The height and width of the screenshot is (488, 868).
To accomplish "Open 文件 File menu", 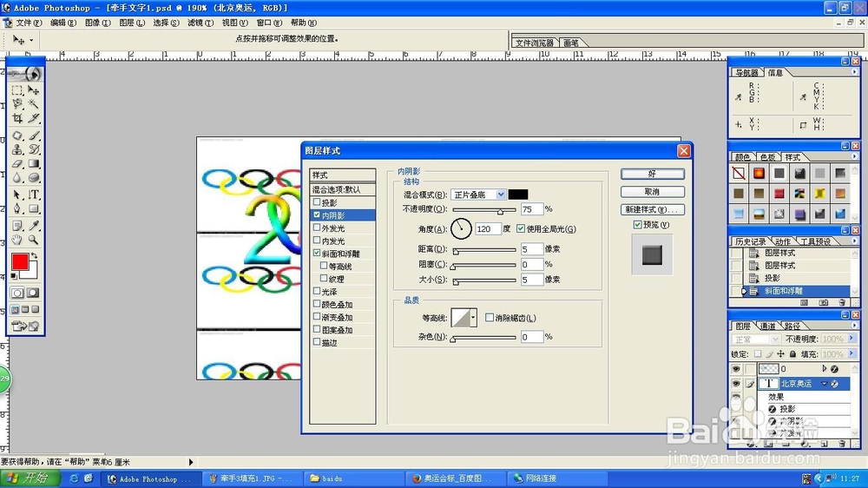I will (29, 23).
